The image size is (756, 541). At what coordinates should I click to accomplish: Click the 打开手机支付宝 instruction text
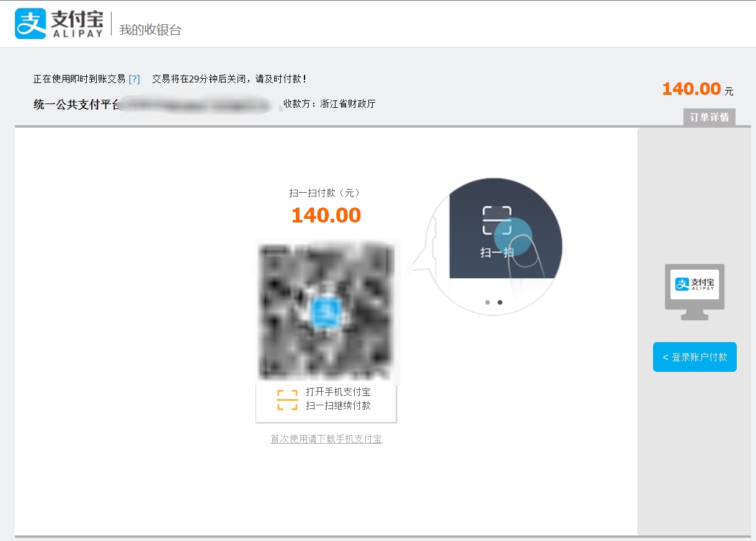tap(338, 392)
